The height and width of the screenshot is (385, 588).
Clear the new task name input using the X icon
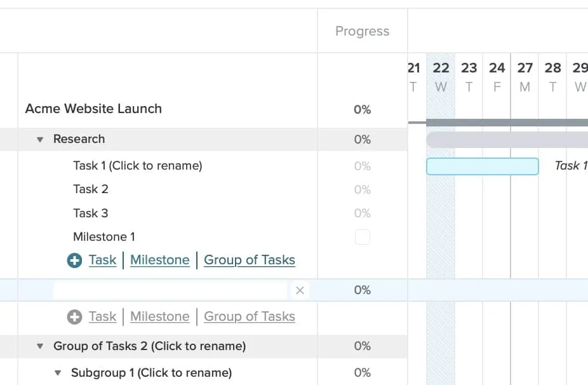300,290
